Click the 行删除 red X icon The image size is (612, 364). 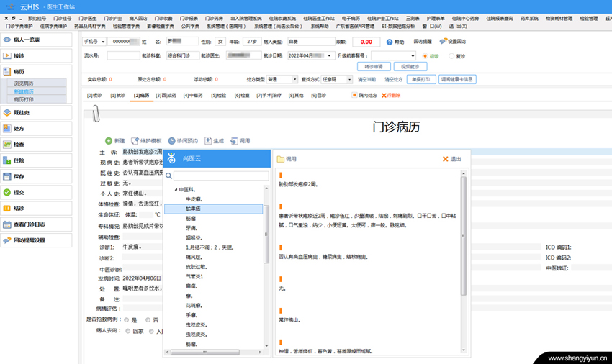point(384,96)
